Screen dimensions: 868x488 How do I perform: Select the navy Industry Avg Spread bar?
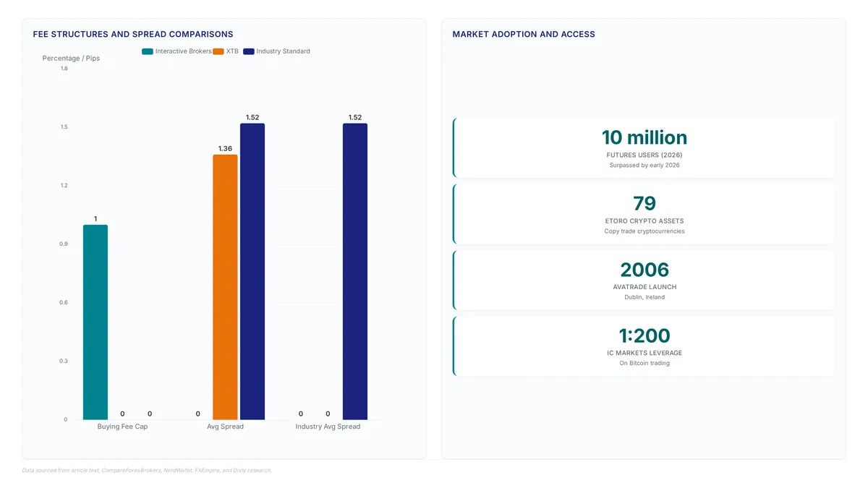[x=355, y=271]
